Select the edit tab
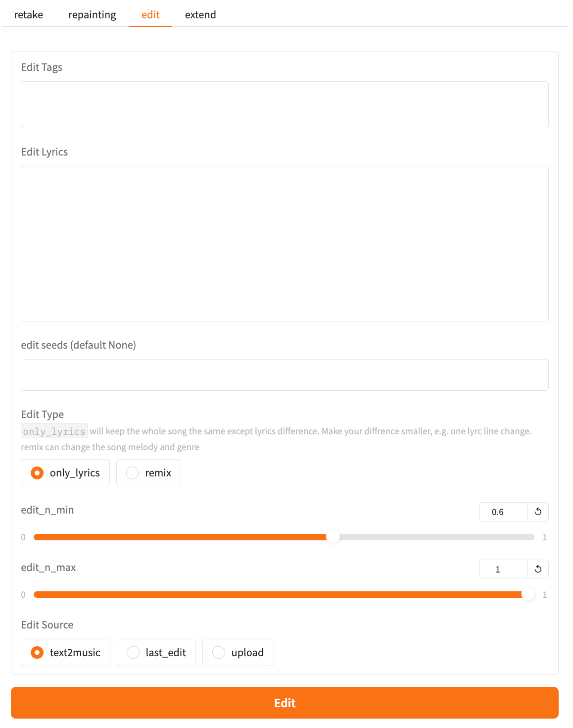573x728 pixels. pyautogui.click(x=150, y=15)
